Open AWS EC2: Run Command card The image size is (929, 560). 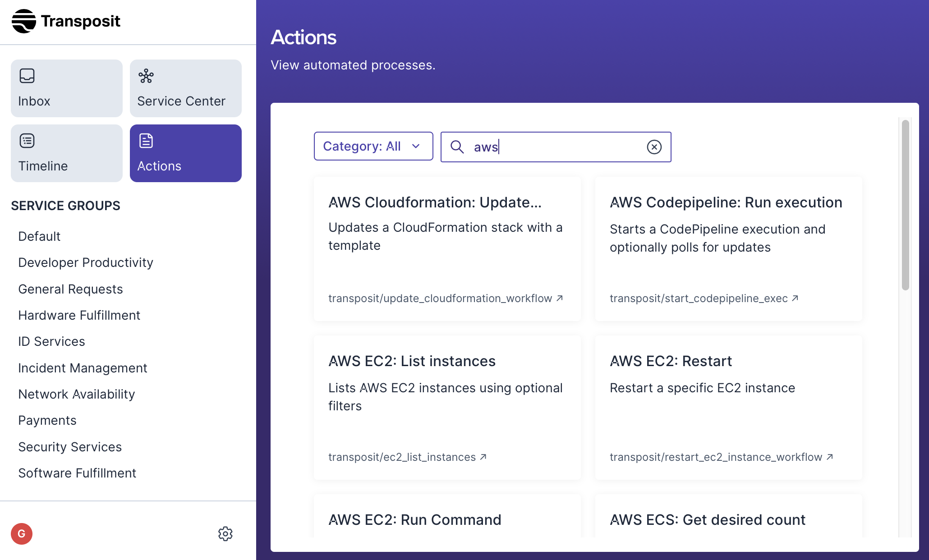(x=414, y=520)
